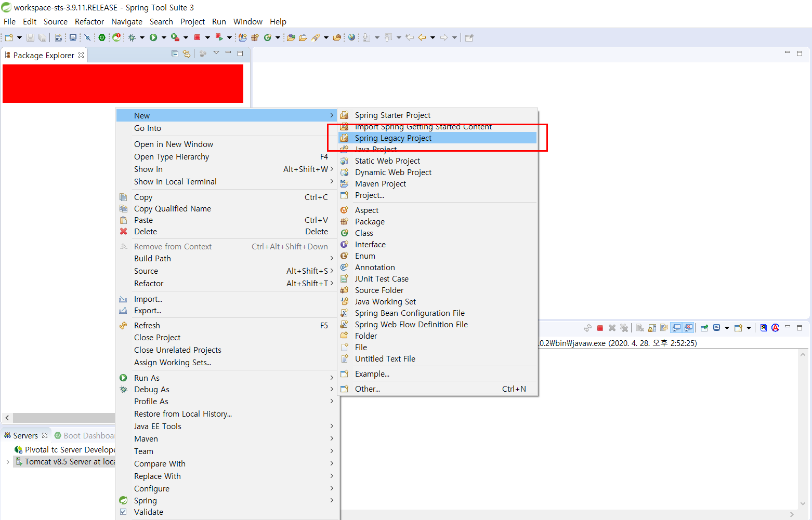Click the Interface icon in New submenu
812x520 pixels.
coord(344,245)
